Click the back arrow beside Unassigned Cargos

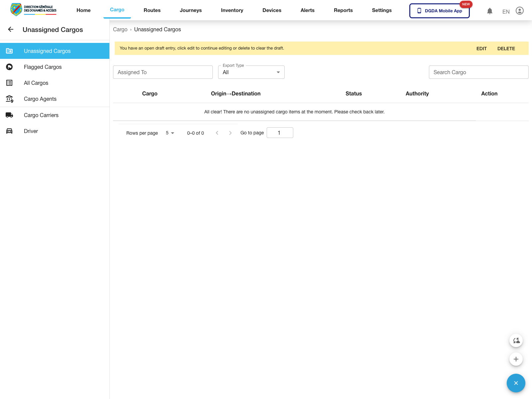[x=11, y=30]
